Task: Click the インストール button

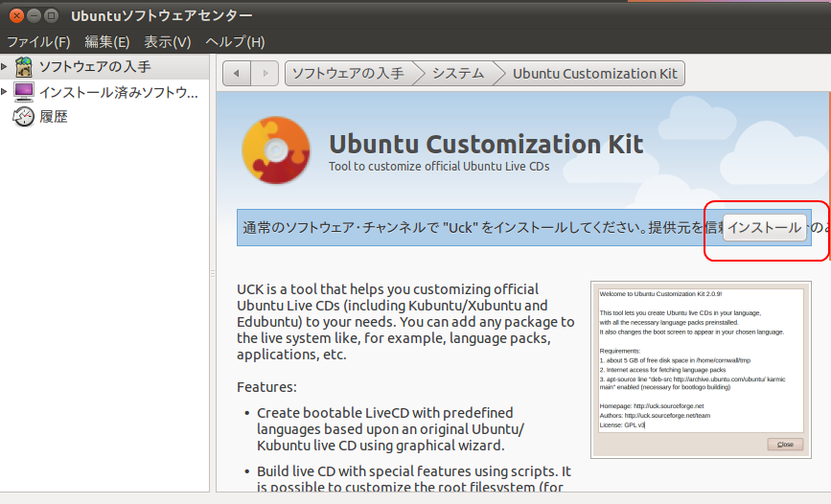Action: coord(765,227)
